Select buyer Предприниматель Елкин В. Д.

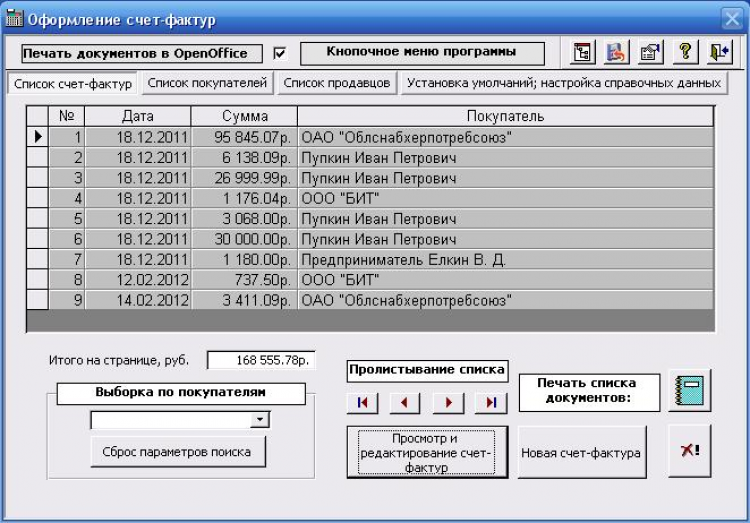[506, 259]
